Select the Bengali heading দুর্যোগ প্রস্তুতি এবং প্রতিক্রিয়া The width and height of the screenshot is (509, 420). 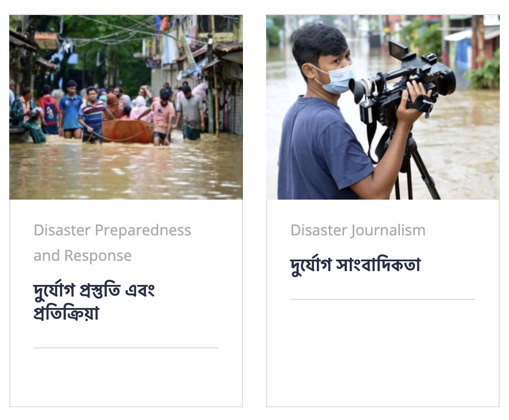coord(94,302)
